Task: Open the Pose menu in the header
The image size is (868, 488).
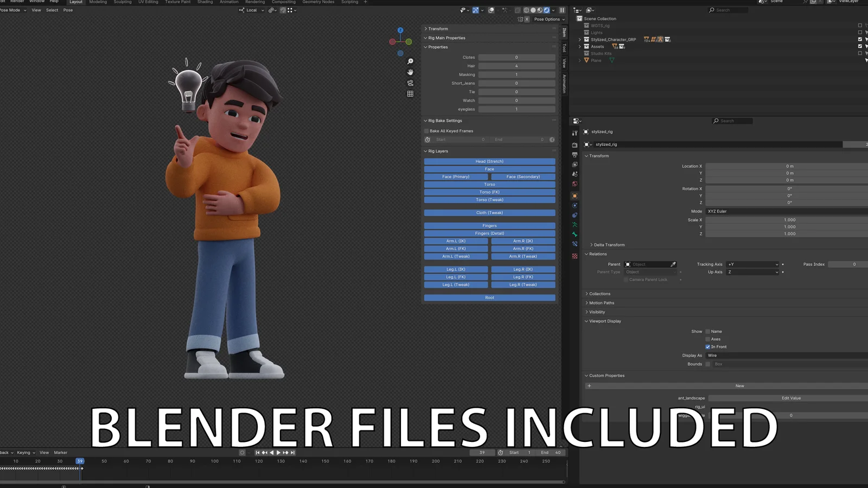Action: [67, 10]
